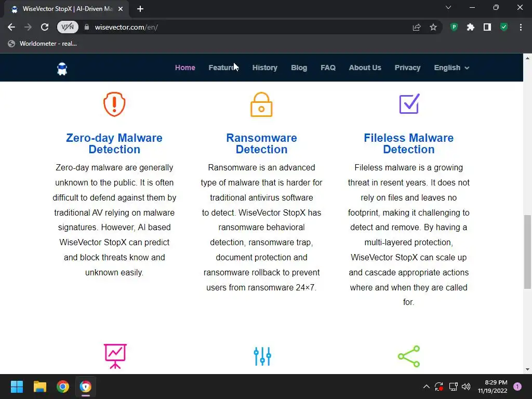Click the purple checkbox Fileless Malware icon
This screenshot has width=532, height=399.
click(409, 103)
